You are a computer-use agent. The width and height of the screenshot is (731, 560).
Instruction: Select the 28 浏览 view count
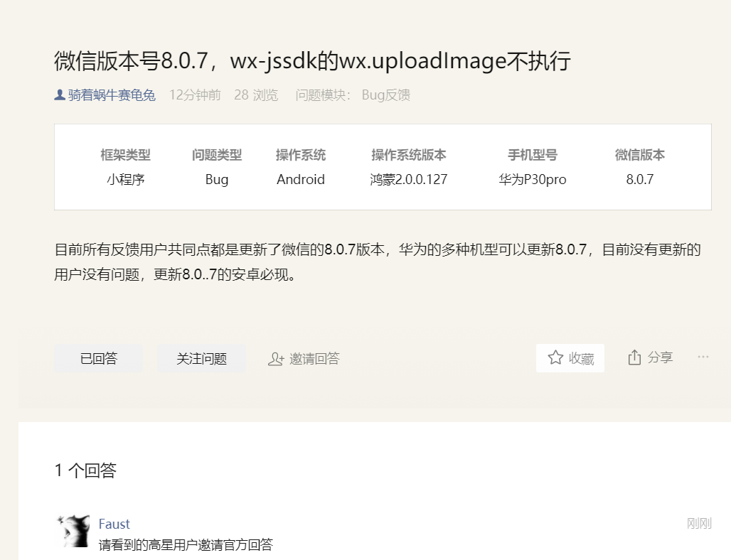pyautogui.click(x=256, y=95)
